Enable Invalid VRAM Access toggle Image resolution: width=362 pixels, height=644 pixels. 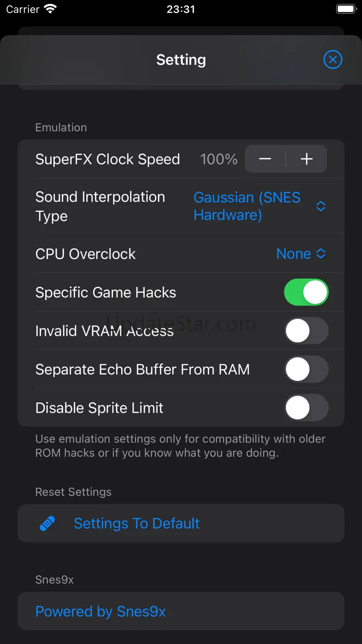tap(306, 331)
